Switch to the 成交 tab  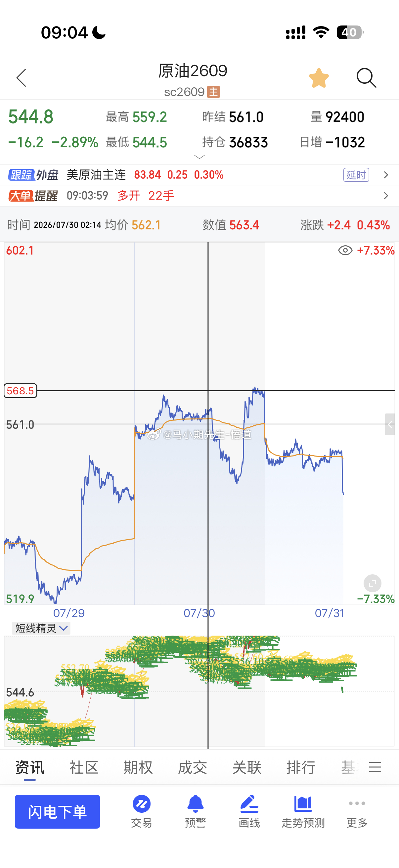192,767
